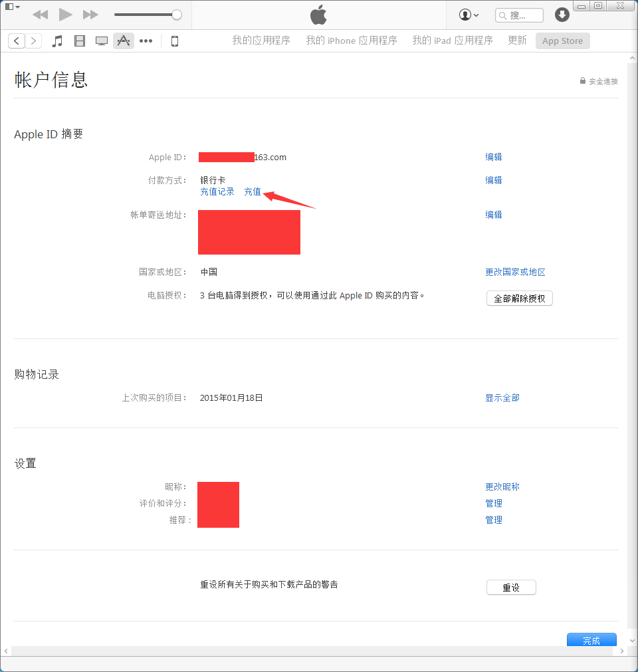The width and height of the screenshot is (638, 672).
Task: Click the 全部解除授权 button
Action: tap(519, 298)
